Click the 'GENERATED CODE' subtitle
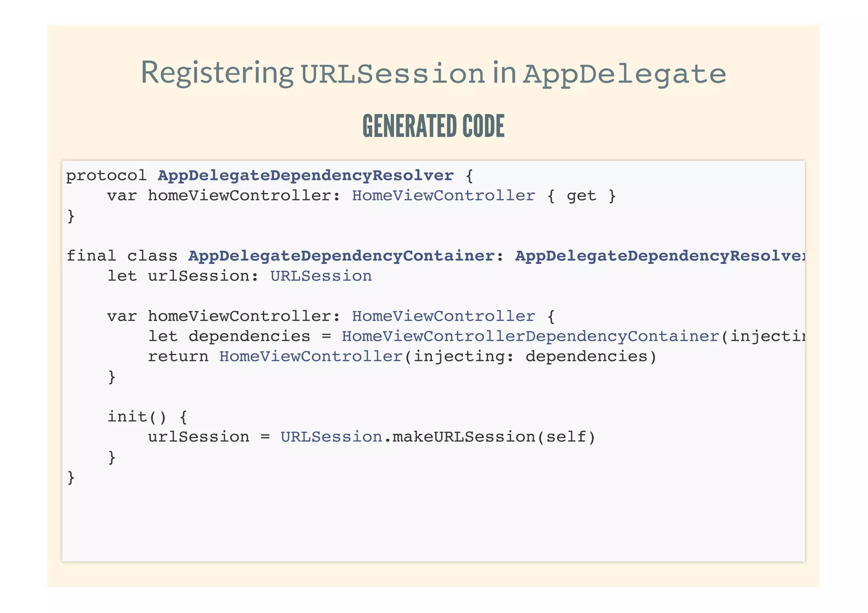The height and width of the screenshot is (613, 868). tap(434, 126)
